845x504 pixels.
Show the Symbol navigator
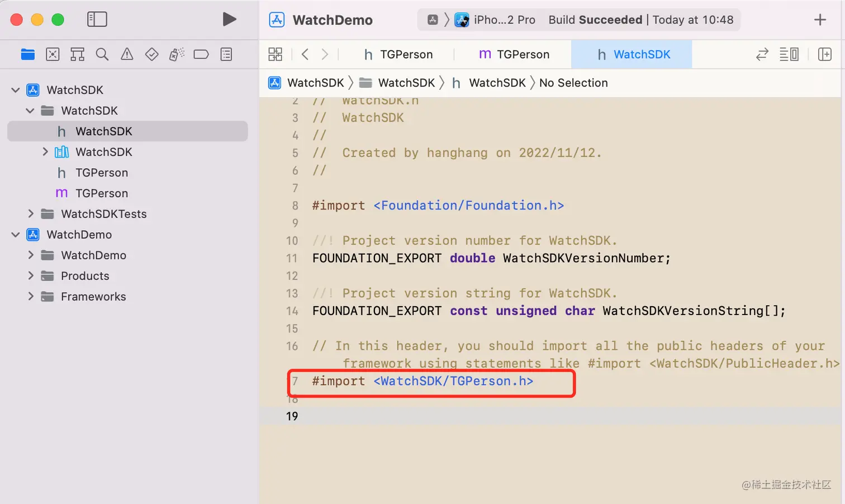(x=77, y=54)
